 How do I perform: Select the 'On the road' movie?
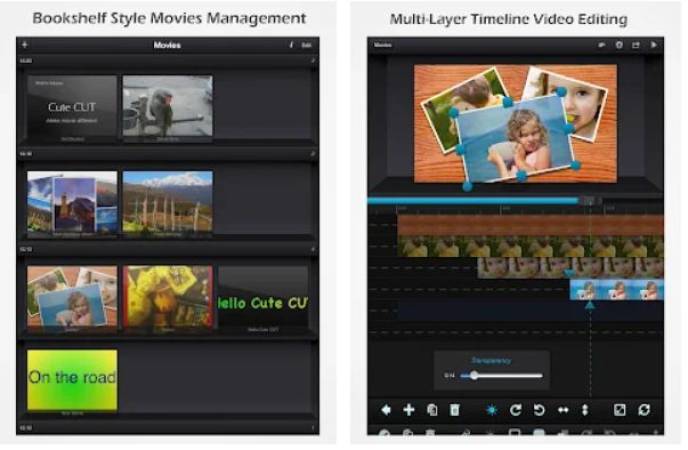71,380
